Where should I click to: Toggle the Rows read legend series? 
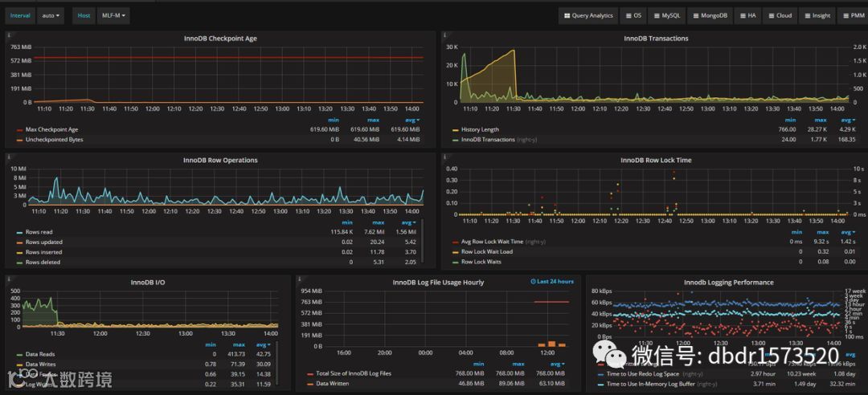click(x=39, y=232)
